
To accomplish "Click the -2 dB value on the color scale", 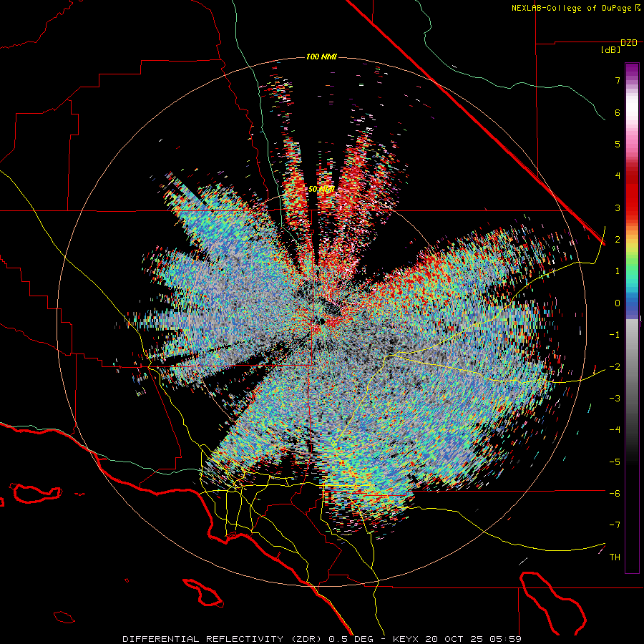I will tap(615, 366).
